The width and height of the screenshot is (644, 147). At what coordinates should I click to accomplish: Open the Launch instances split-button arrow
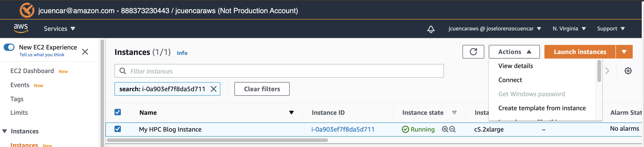click(x=624, y=52)
